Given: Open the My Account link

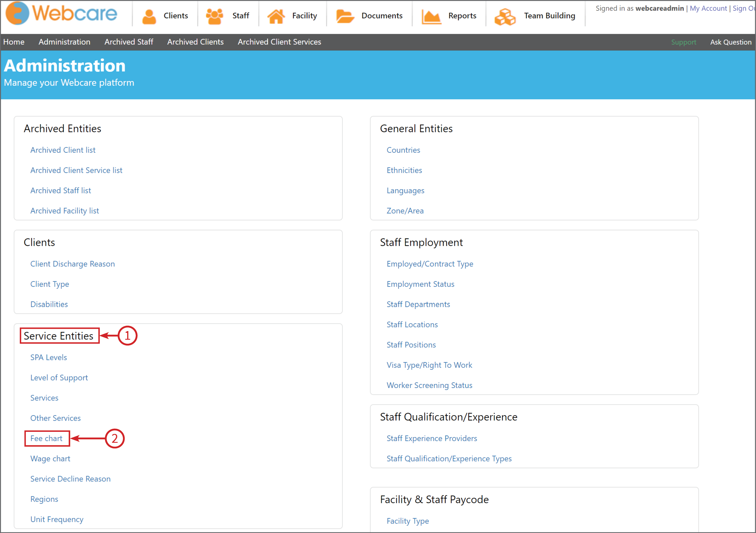Looking at the screenshot, I should click(x=708, y=8).
